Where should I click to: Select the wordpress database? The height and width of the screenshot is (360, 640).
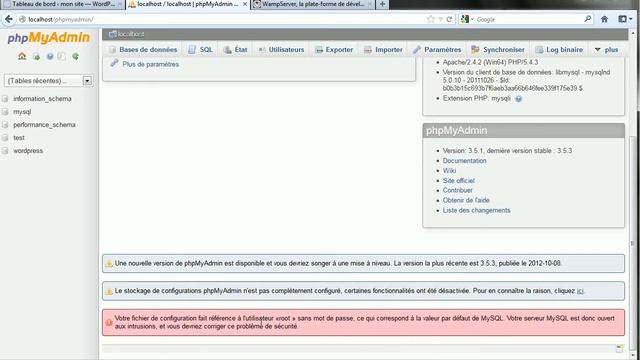click(x=28, y=151)
